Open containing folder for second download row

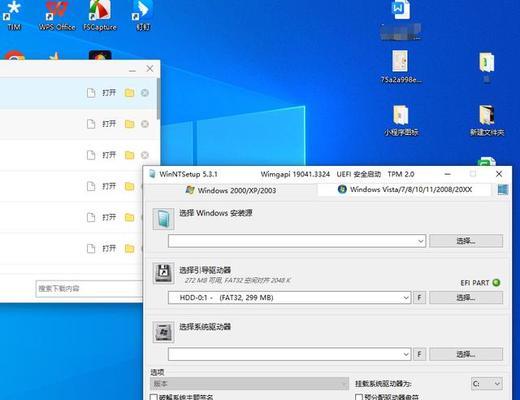[130, 124]
